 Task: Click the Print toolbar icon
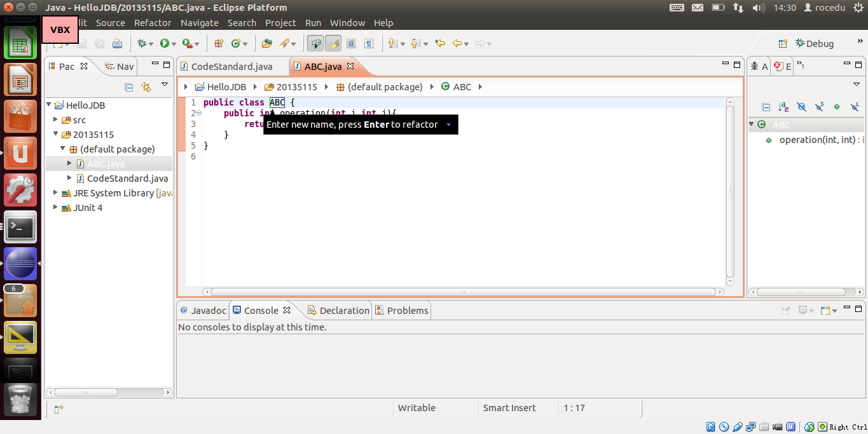tap(117, 43)
